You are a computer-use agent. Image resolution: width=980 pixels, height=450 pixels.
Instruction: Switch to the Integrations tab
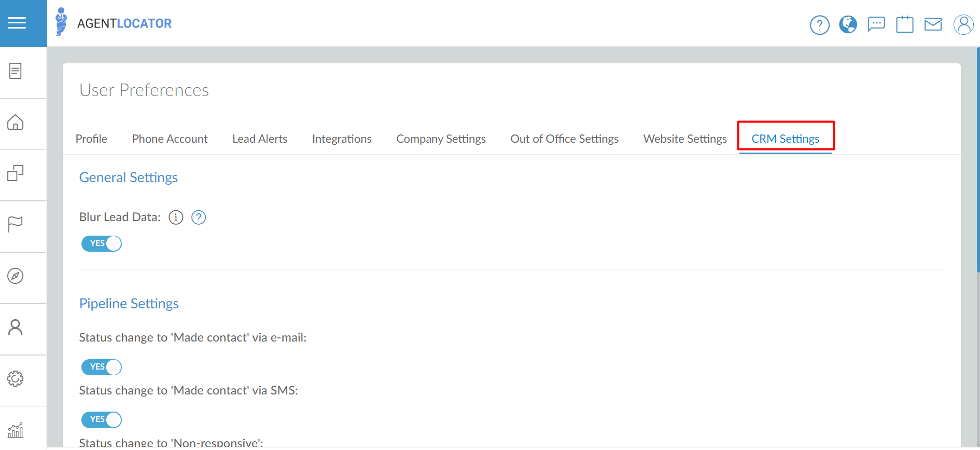342,139
